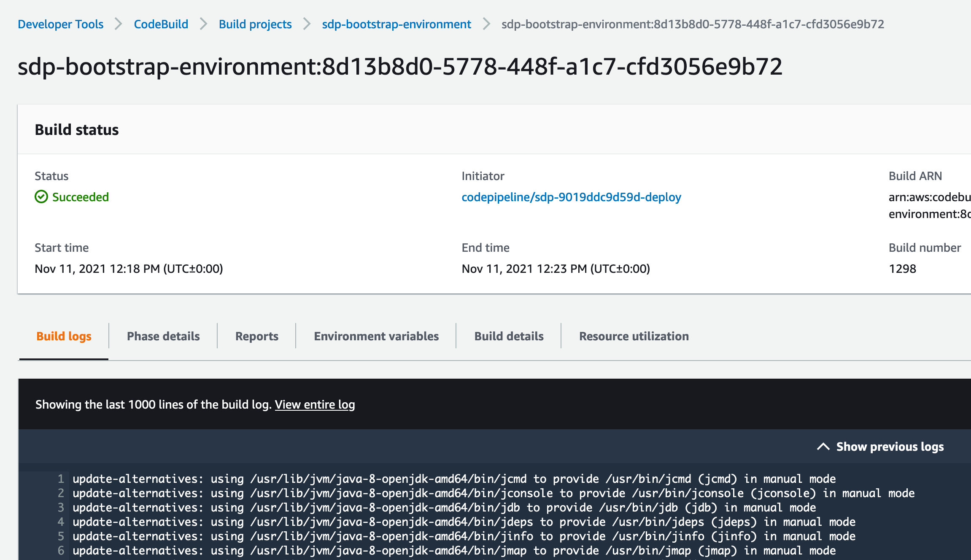Click log line 5 about jinfo
The height and width of the screenshot is (560, 971).
pos(464,536)
